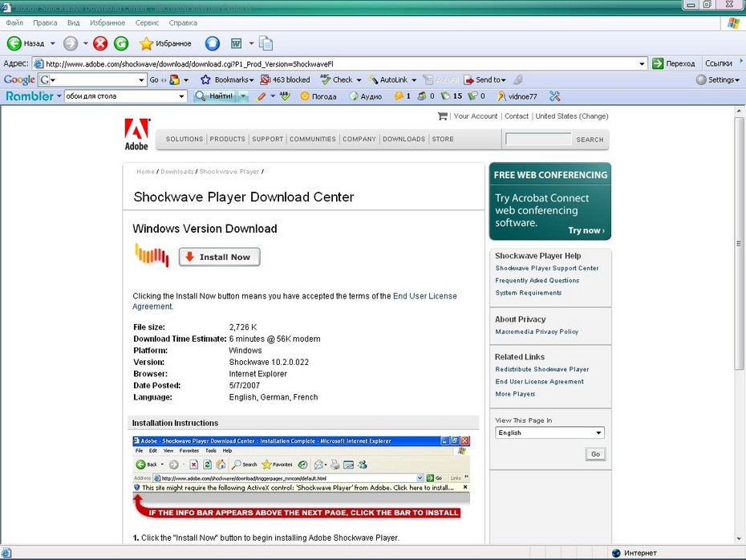Click the Forward navigation arrow
Viewport: 746px width, 560px height.
pyautogui.click(x=71, y=43)
